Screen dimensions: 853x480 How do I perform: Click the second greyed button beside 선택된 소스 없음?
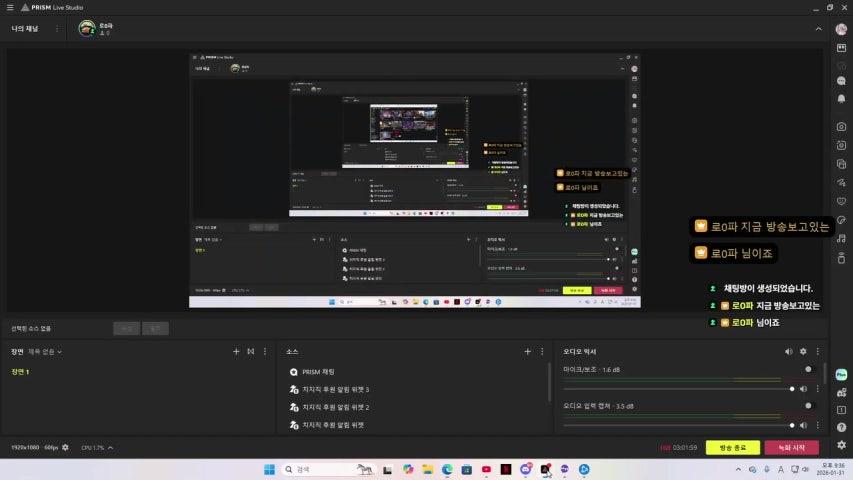pyautogui.click(x=155, y=328)
